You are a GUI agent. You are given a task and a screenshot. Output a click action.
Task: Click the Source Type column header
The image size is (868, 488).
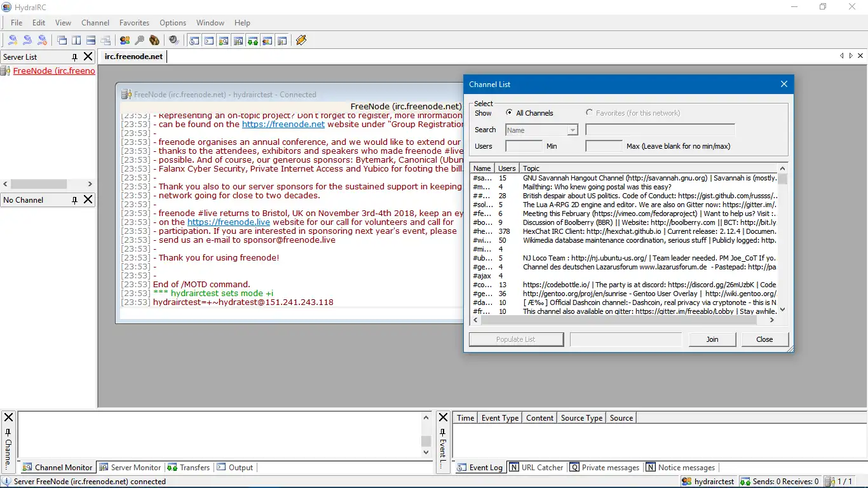[x=581, y=417]
